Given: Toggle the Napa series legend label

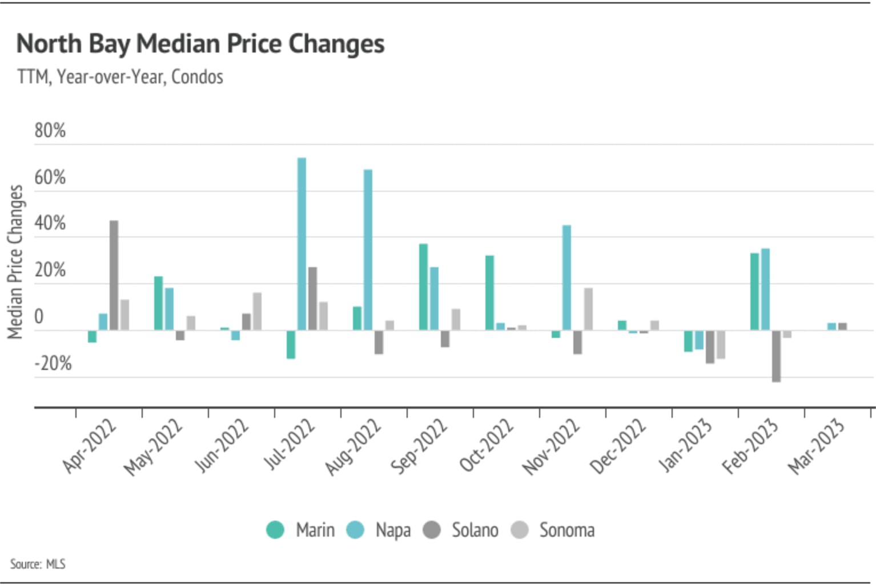Looking at the screenshot, I should coord(393,530).
